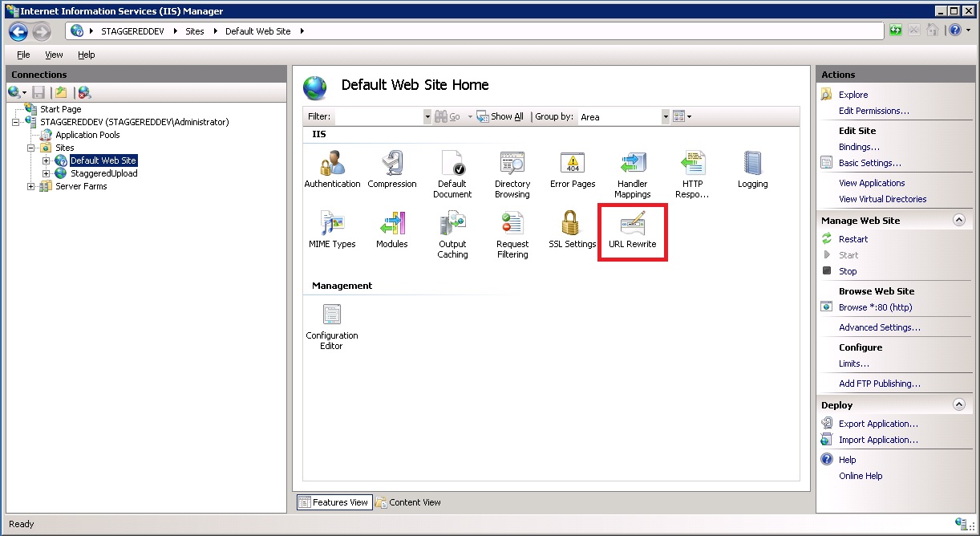Select StaggeredUpload site in the tree
980x536 pixels.
click(103, 173)
